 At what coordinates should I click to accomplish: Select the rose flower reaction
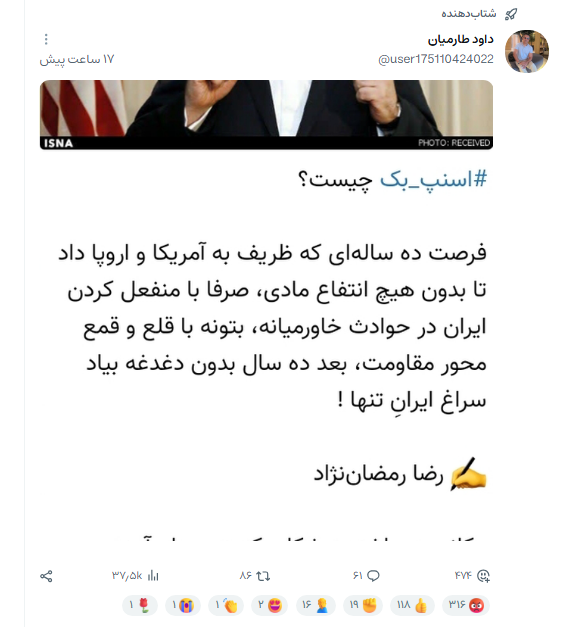coord(140,605)
